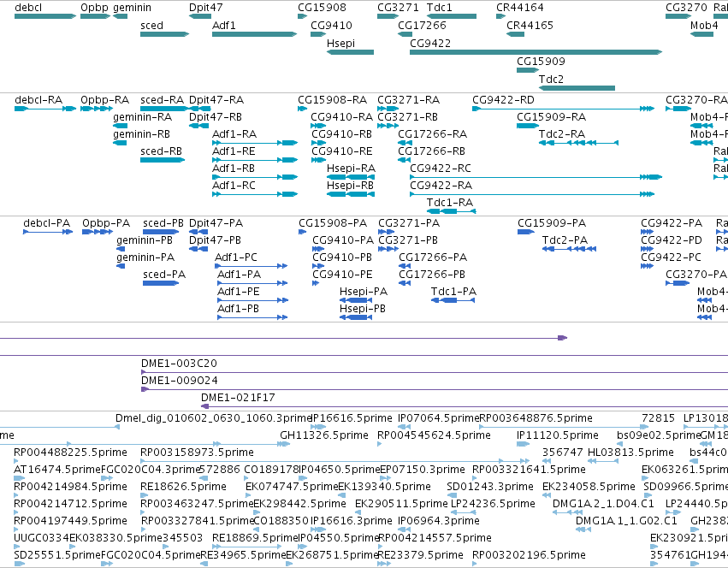Click the DME1-009024 clone label
The image size is (728, 568).
(x=179, y=381)
